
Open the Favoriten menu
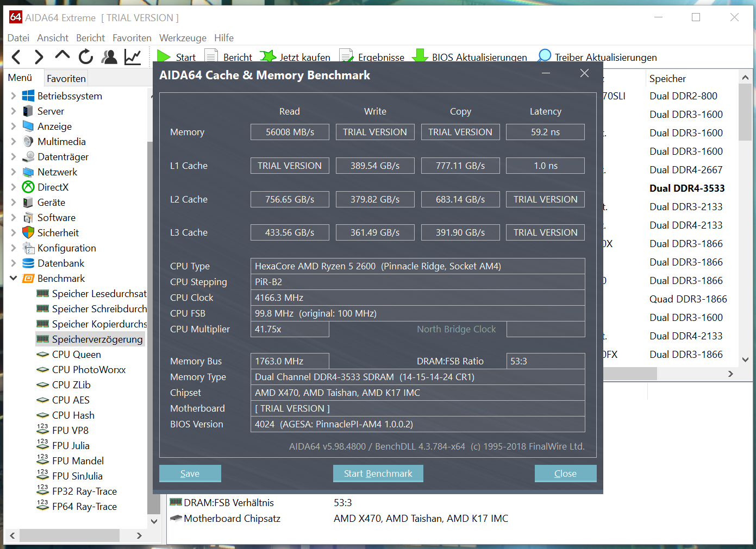(x=132, y=38)
